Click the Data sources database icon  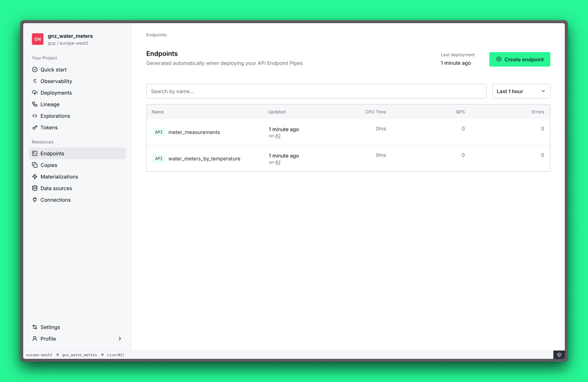[x=35, y=188]
